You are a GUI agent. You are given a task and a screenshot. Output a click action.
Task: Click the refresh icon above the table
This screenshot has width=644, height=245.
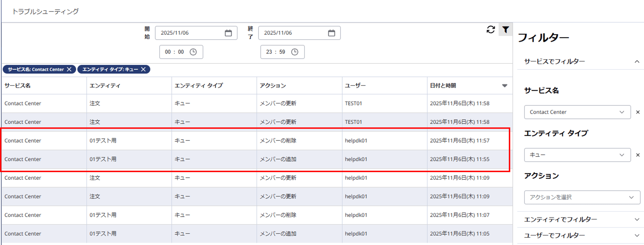click(x=490, y=30)
